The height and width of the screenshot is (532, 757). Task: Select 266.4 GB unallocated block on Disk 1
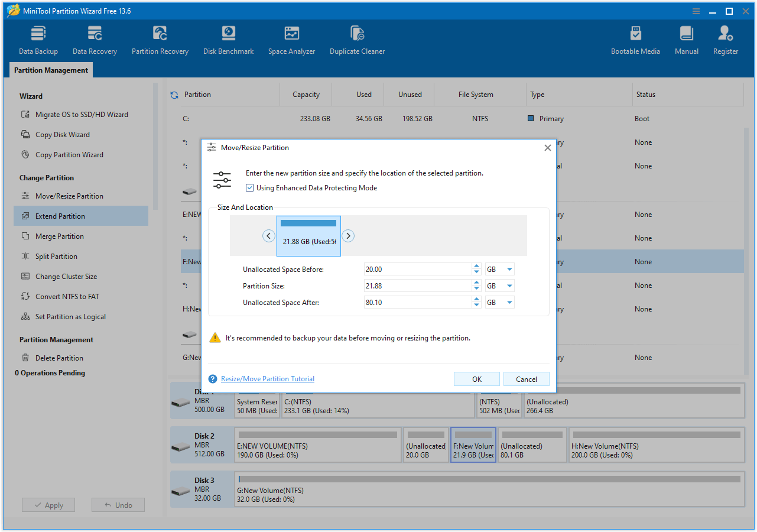(633, 400)
